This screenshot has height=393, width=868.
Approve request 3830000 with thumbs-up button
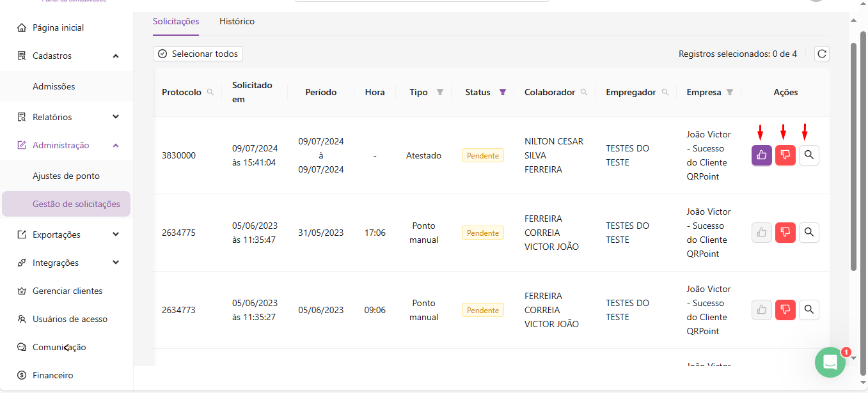(x=761, y=155)
